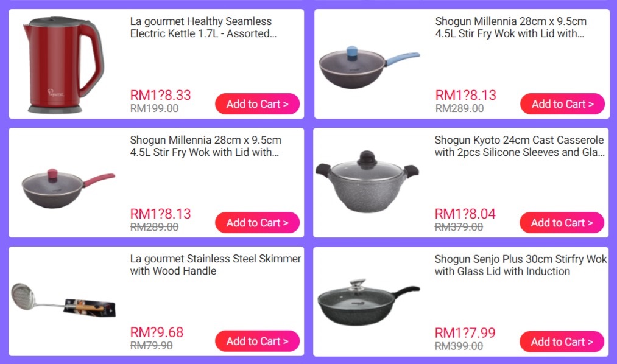Open the skimmer with wood handle image
The width and height of the screenshot is (617, 364).
tap(63, 300)
